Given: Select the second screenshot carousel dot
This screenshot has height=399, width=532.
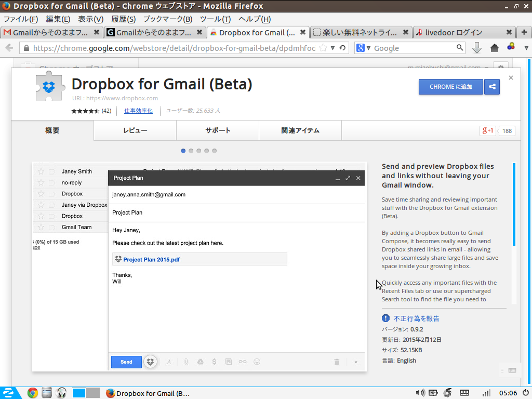Looking at the screenshot, I should point(191,151).
